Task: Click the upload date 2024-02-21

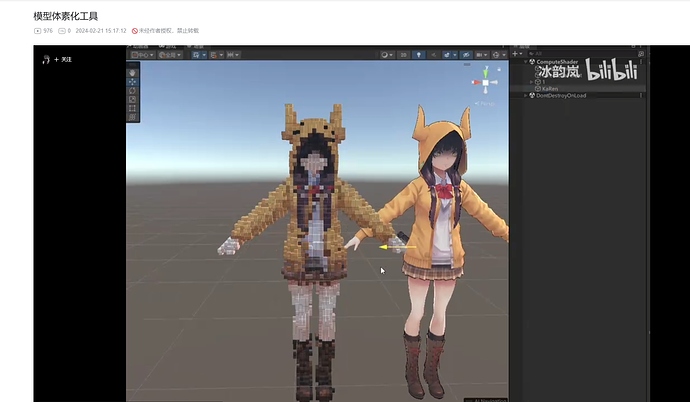Action: point(101,31)
